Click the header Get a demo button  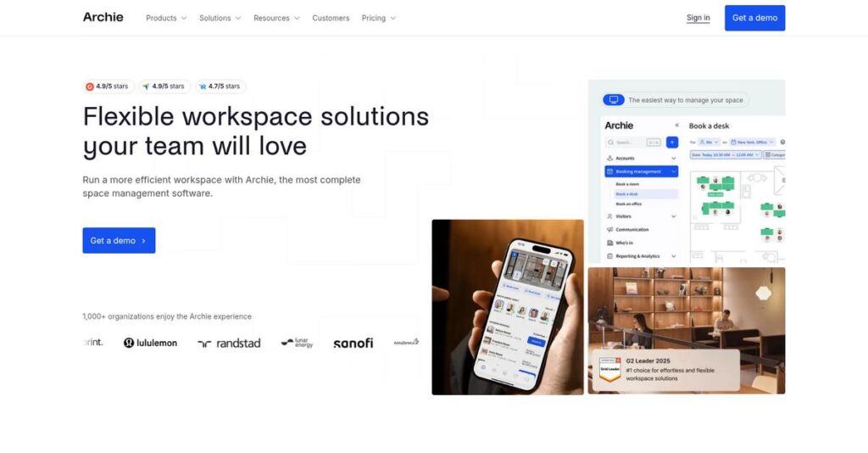[x=754, y=18]
